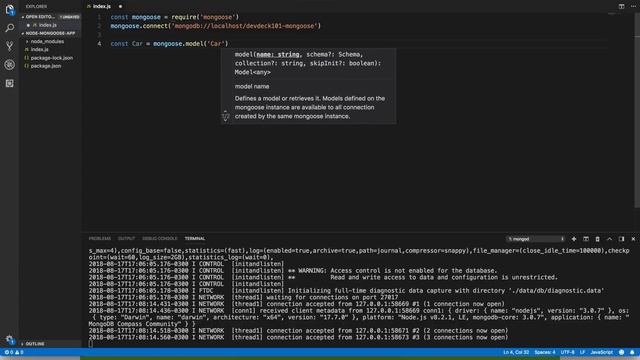Open index.js under Open Editors
This screenshot has width=640, height=360.
click(x=47, y=25)
